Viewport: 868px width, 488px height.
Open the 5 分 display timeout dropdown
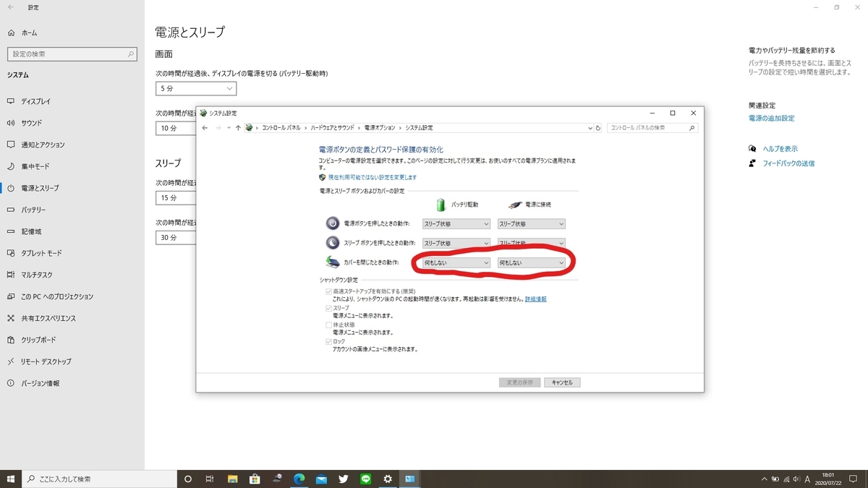coord(196,88)
